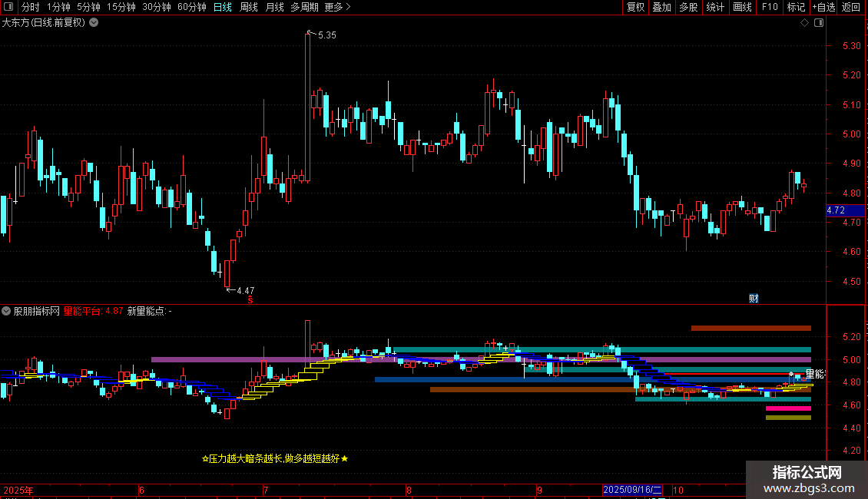
Task: Select the 1分钟 period
Action: [x=58, y=7]
